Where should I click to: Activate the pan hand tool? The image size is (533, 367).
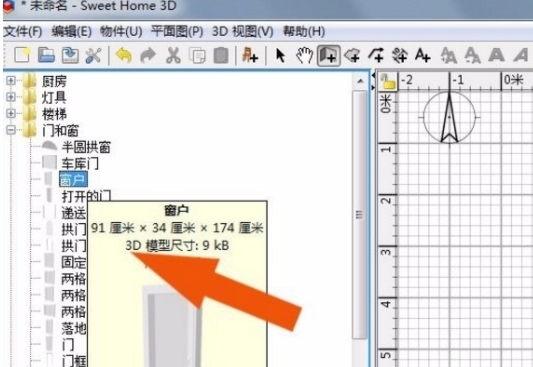tap(304, 55)
